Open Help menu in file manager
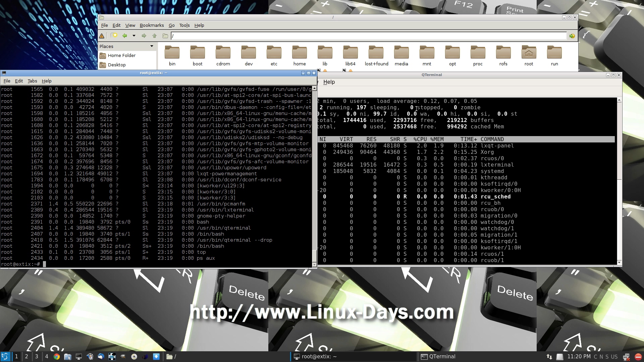This screenshot has height=362, width=644. 199,25
